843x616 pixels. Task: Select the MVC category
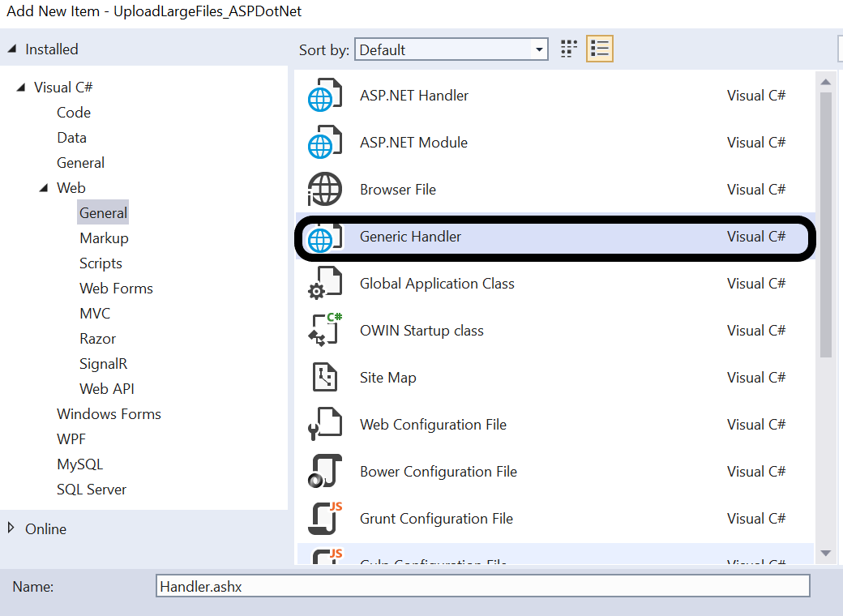pyautogui.click(x=95, y=314)
